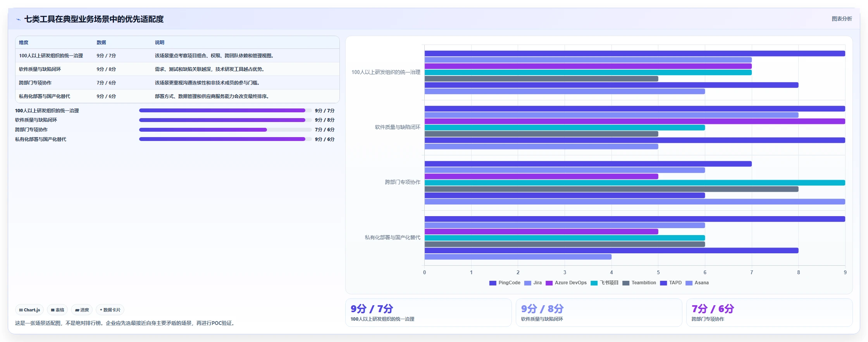Select the 表格 tag
The height and width of the screenshot is (342, 868).
point(57,310)
